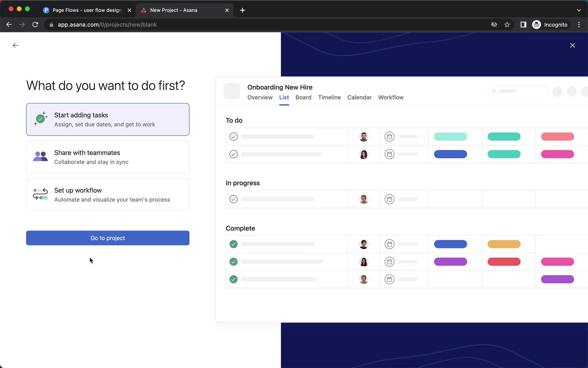Select the teal color tag on the first To Do row
Image resolution: width=588 pixels, height=368 pixels.
pyautogui.click(x=504, y=136)
